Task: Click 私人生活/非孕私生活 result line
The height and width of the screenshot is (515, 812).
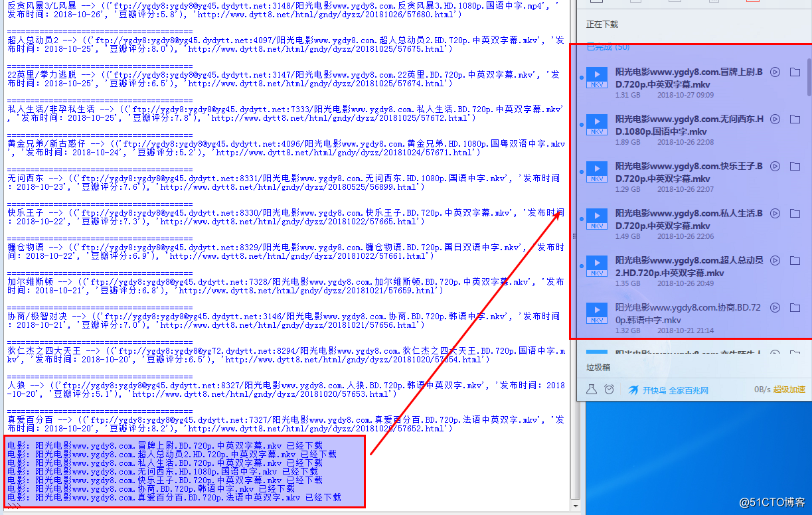Action: [x=285, y=113]
